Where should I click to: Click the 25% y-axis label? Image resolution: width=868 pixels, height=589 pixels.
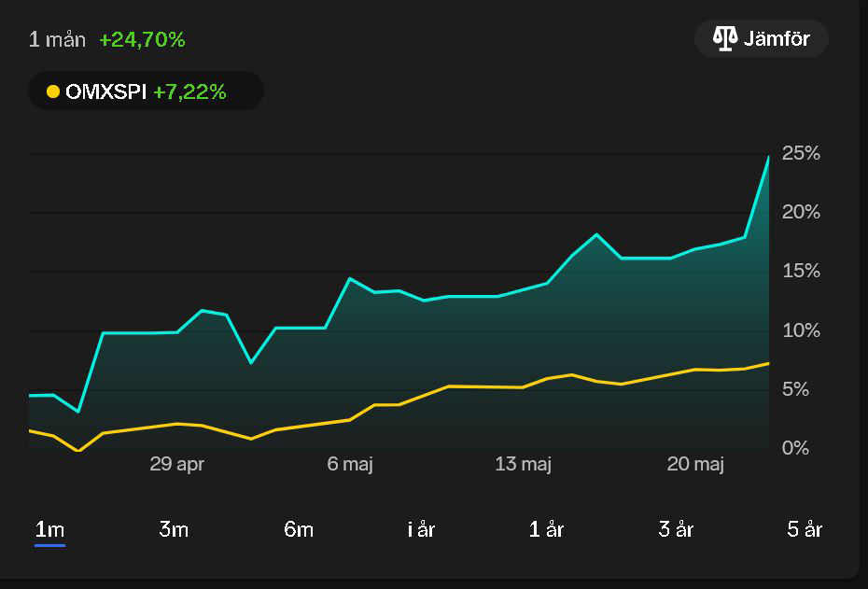click(801, 153)
